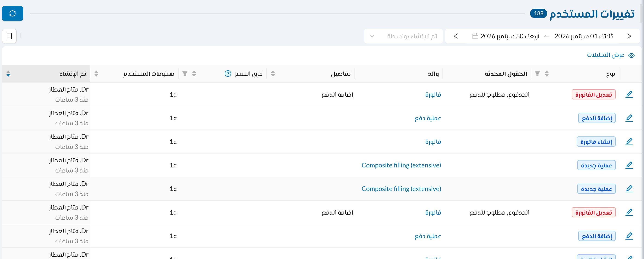
Task: Open the filter for فرق السعر column
Action: [x=185, y=74]
